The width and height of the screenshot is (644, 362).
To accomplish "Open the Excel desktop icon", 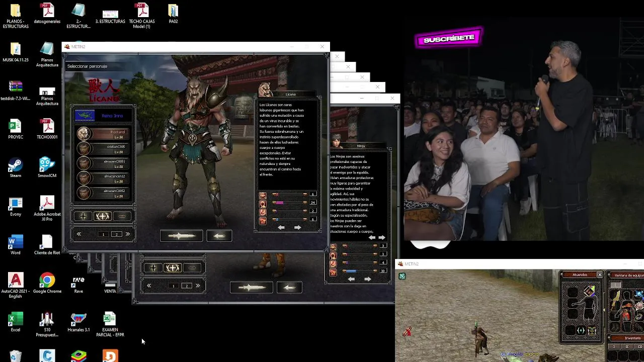I will coord(15,322).
